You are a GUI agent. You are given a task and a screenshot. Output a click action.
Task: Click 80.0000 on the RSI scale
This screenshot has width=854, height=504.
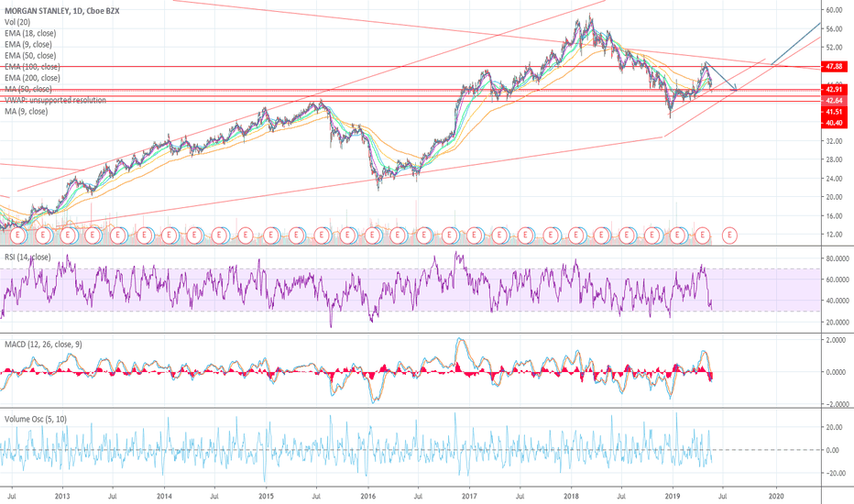click(x=838, y=258)
